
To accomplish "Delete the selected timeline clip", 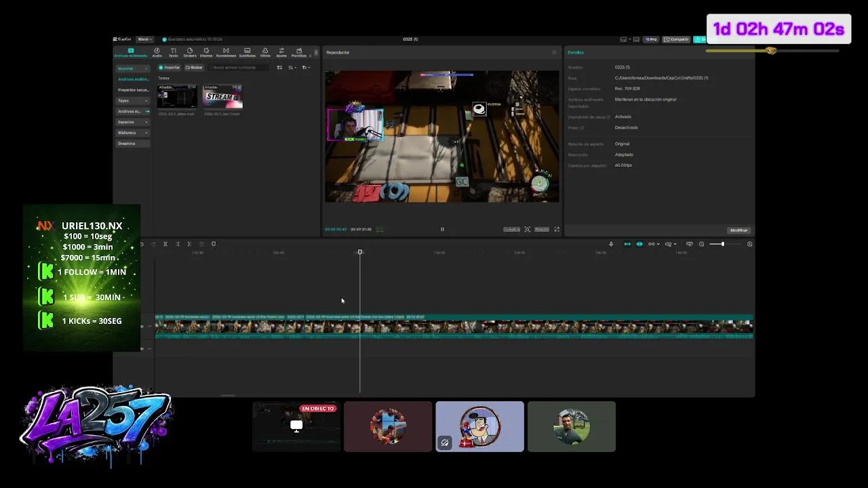I will click(201, 244).
